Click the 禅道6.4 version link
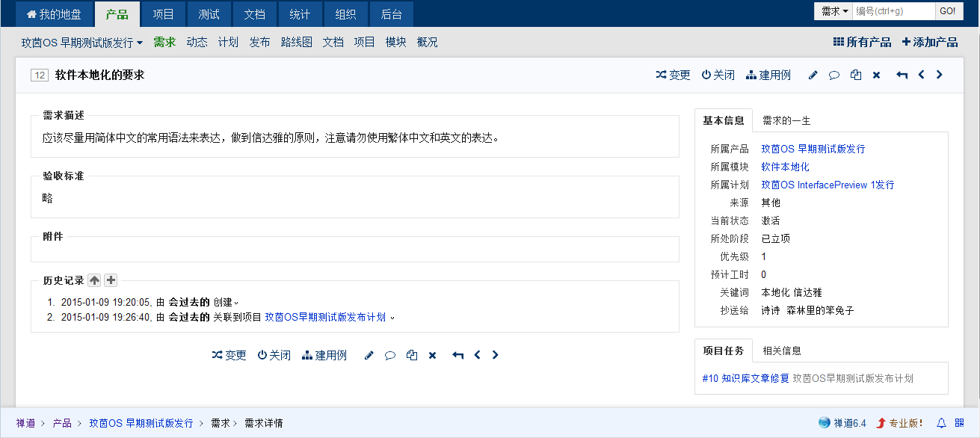The height and width of the screenshot is (438, 980). pos(842,423)
